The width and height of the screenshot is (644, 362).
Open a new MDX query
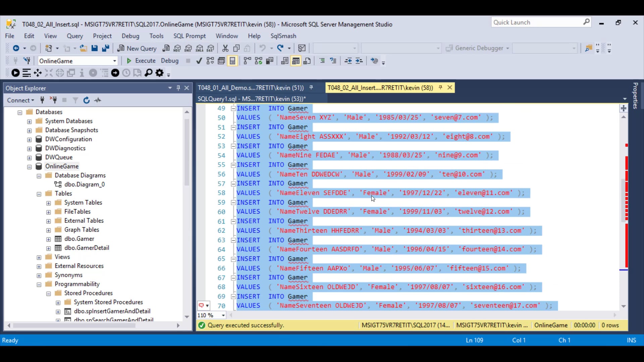pos(177,48)
